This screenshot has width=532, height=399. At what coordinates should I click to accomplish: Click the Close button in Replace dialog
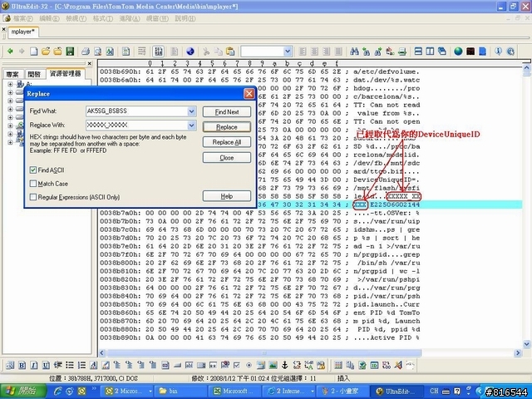point(227,157)
